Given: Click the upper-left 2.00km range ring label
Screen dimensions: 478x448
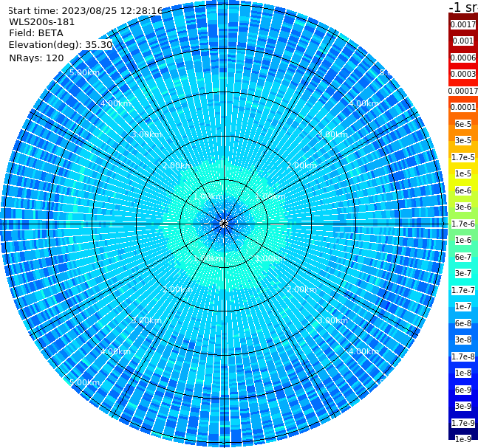Looking at the screenshot, I should pos(178,165).
